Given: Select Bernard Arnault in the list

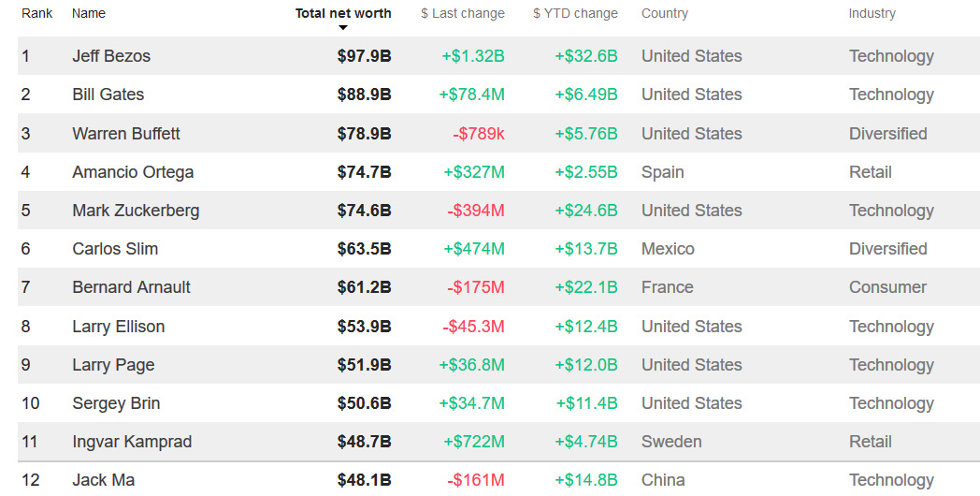Looking at the screenshot, I should pos(131,287).
